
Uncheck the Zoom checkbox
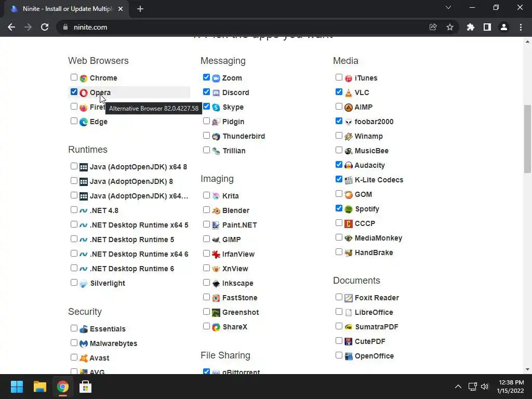point(206,77)
